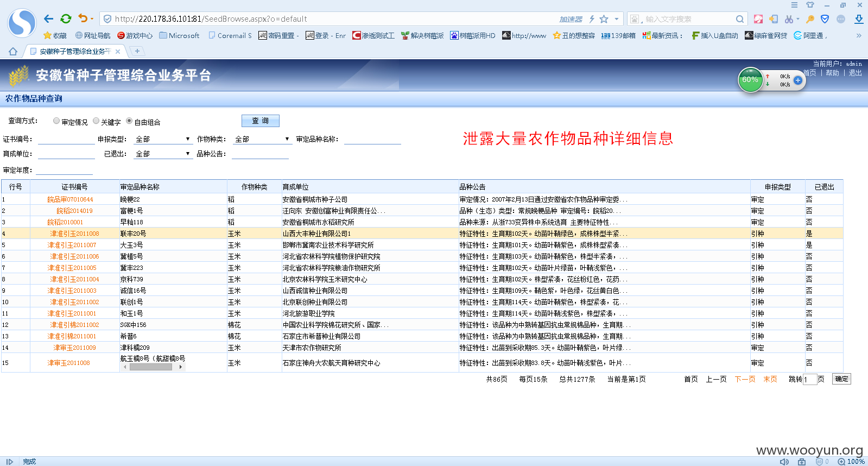Screen dimensions: 868x466
Task: Open the 网址导航 bookmark
Action: (x=93, y=35)
